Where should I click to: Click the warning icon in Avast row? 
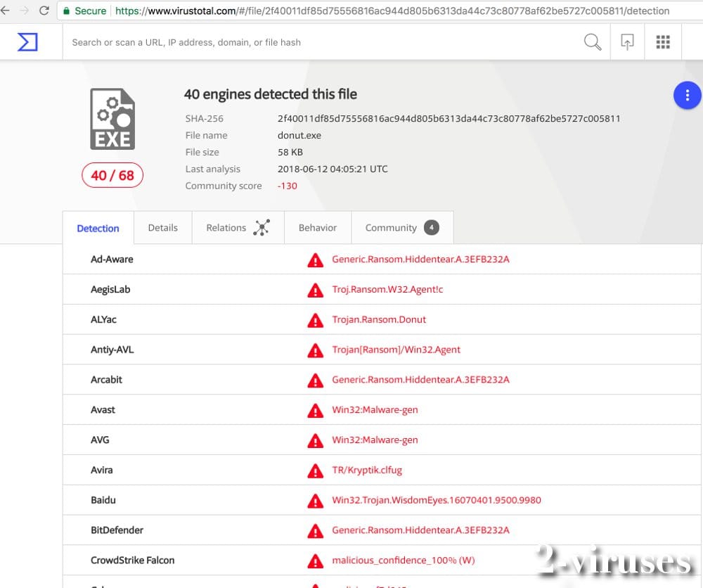tap(315, 410)
